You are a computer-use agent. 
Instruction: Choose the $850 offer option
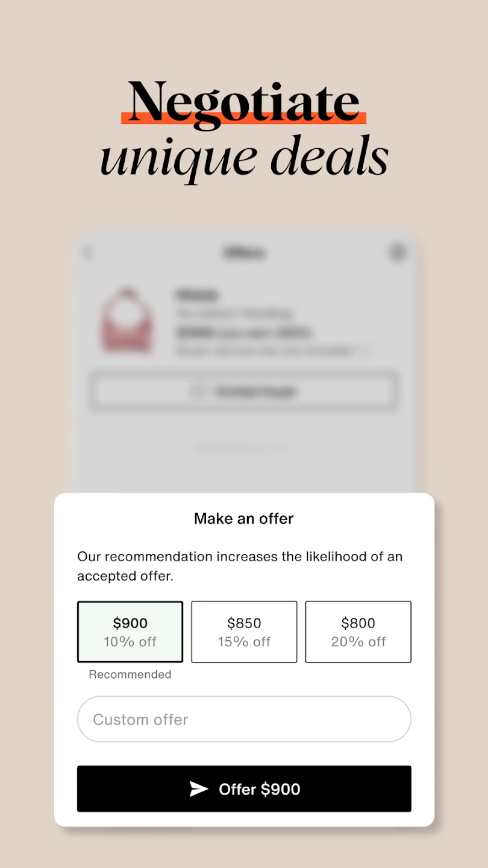click(244, 632)
